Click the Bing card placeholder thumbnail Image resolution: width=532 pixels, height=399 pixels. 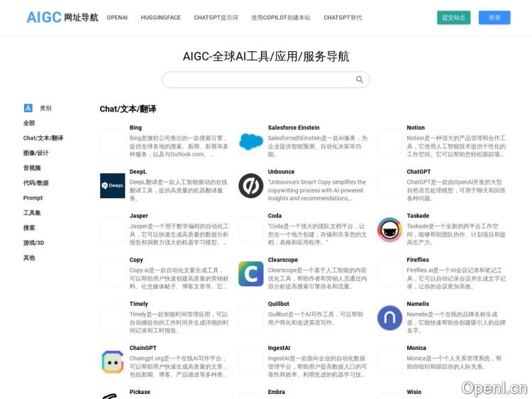[112, 141]
